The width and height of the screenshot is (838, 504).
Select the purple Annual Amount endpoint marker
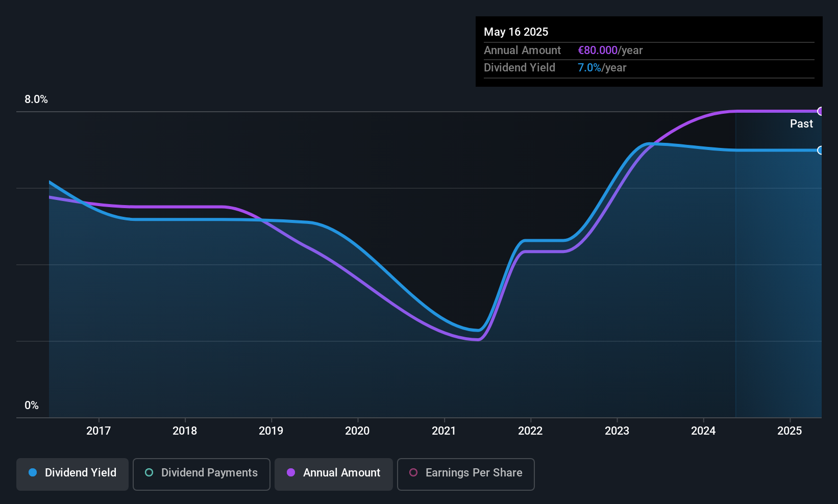pyautogui.click(x=821, y=111)
